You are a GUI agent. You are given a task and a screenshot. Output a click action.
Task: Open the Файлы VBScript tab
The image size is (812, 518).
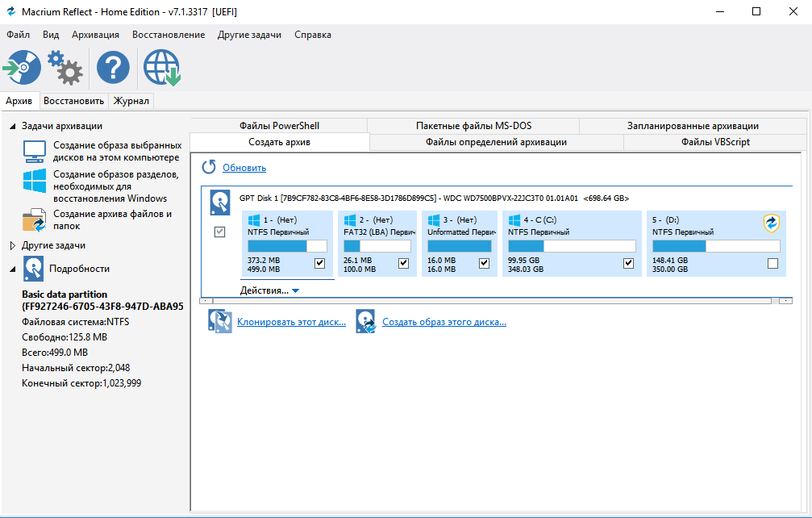(715, 142)
